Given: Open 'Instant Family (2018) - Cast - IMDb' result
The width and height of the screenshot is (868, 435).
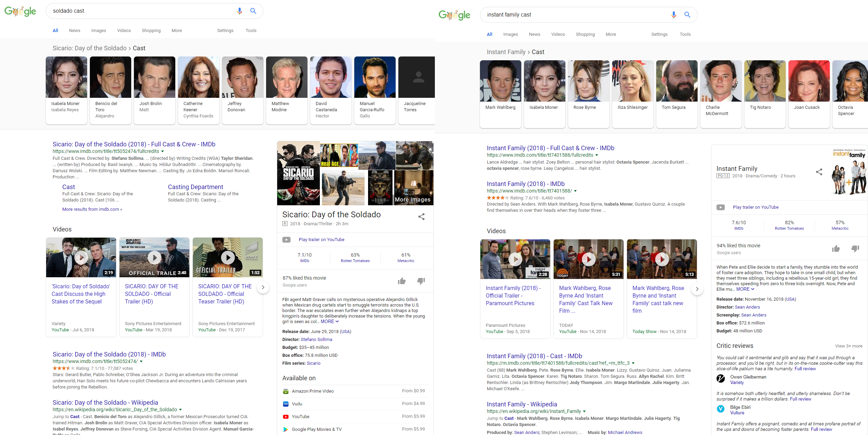Looking at the screenshot, I should tap(534, 356).
